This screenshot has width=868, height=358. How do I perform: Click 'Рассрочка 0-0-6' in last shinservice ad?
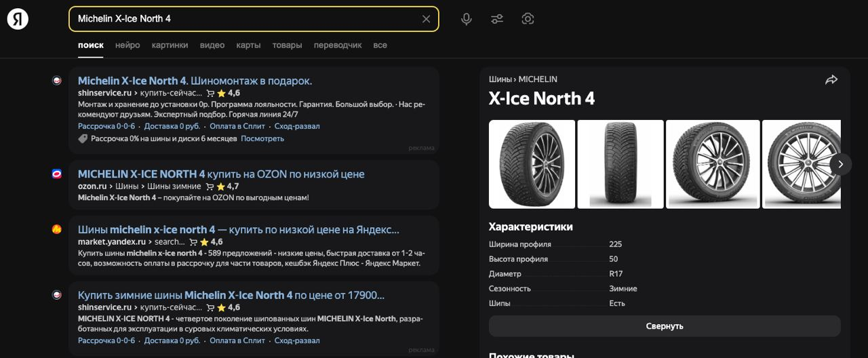(106, 340)
